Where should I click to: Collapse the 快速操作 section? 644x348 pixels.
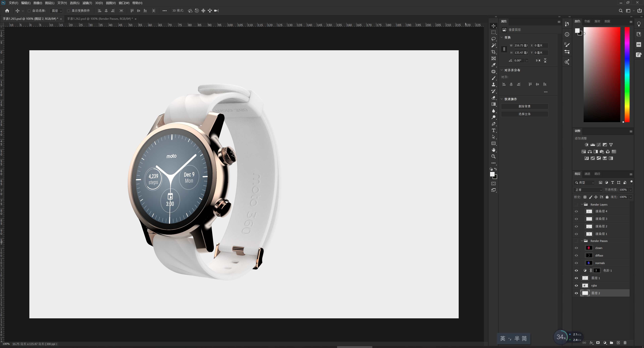[501, 99]
